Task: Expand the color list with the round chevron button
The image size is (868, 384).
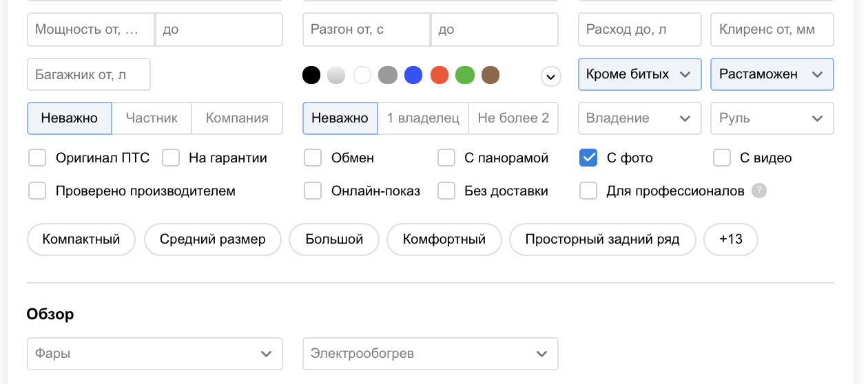Action: point(550,76)
